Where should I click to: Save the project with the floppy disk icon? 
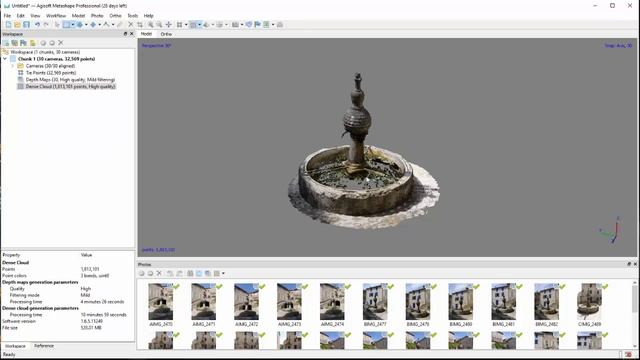pos(27,25)
